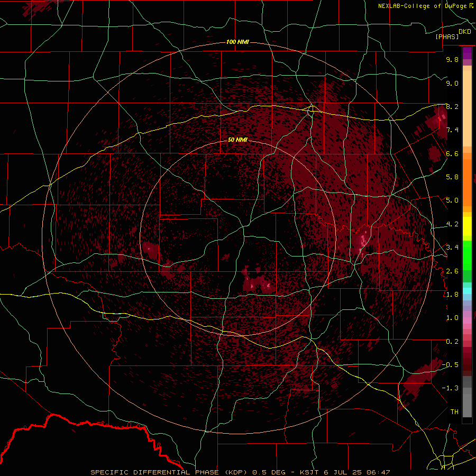Click the 4.2 value on color scale
The width and height of the screenshot is (476, 476).
pos(452,224)
